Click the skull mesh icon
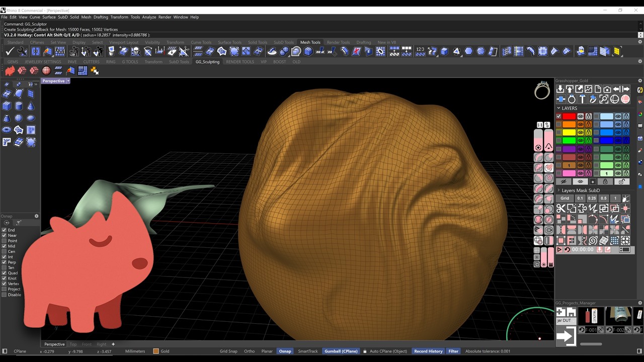 click(x=135, y=51)
